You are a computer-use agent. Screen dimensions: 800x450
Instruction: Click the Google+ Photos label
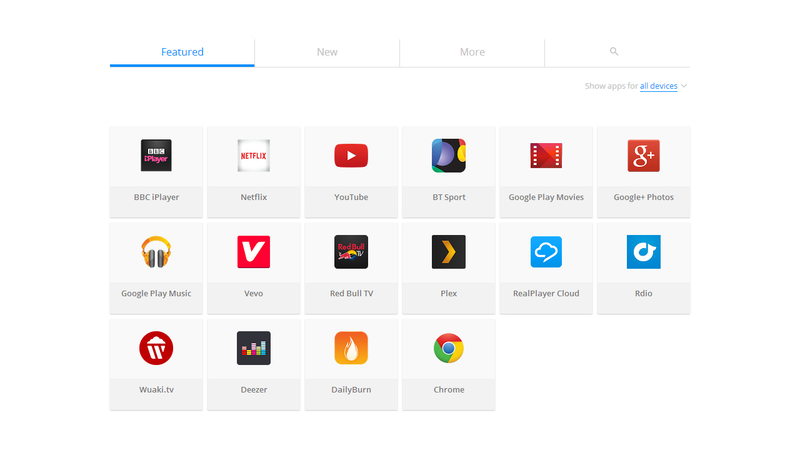[x=643, y=197]
